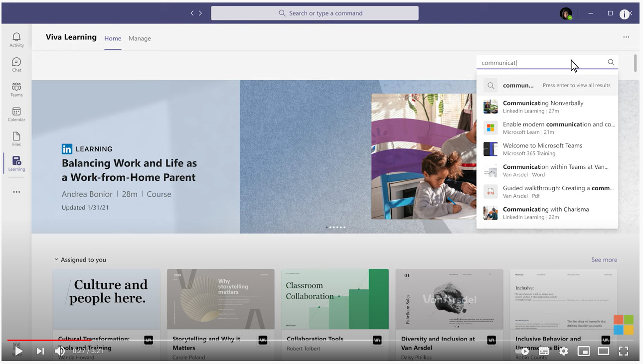Viewport: 643px width, 364px height.
Task: Enable theater mode
Action: coord(604,351)
